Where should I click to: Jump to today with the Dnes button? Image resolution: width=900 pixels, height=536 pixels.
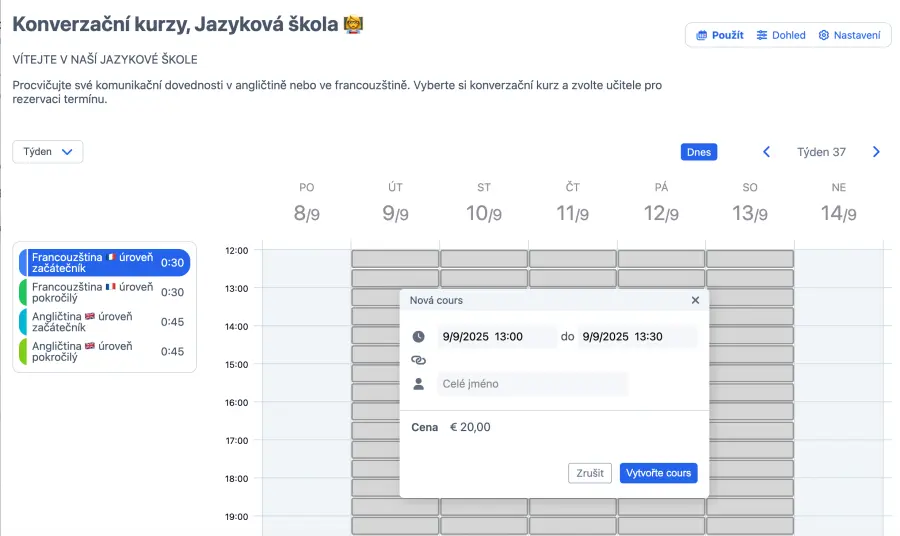(x=699, y=152)
